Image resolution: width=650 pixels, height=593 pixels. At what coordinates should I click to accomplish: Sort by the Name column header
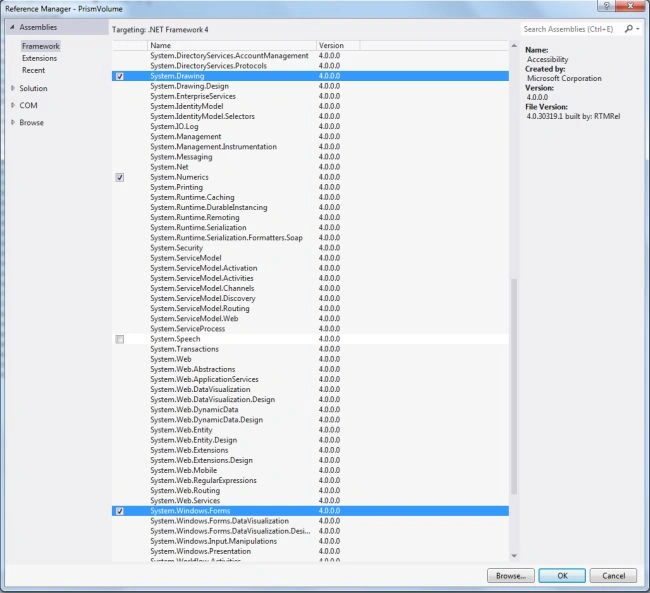[x=231, y=45]
